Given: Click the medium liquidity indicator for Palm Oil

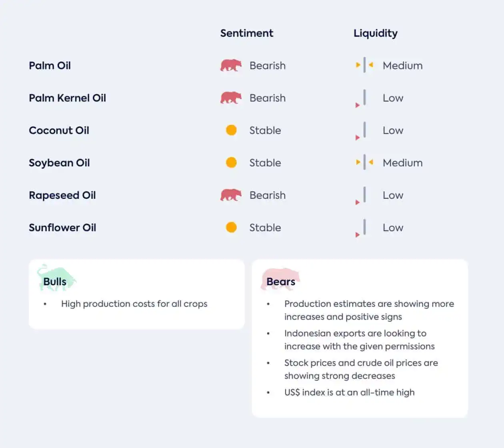Looking at the screenshot, I should (x=364, y=65).
